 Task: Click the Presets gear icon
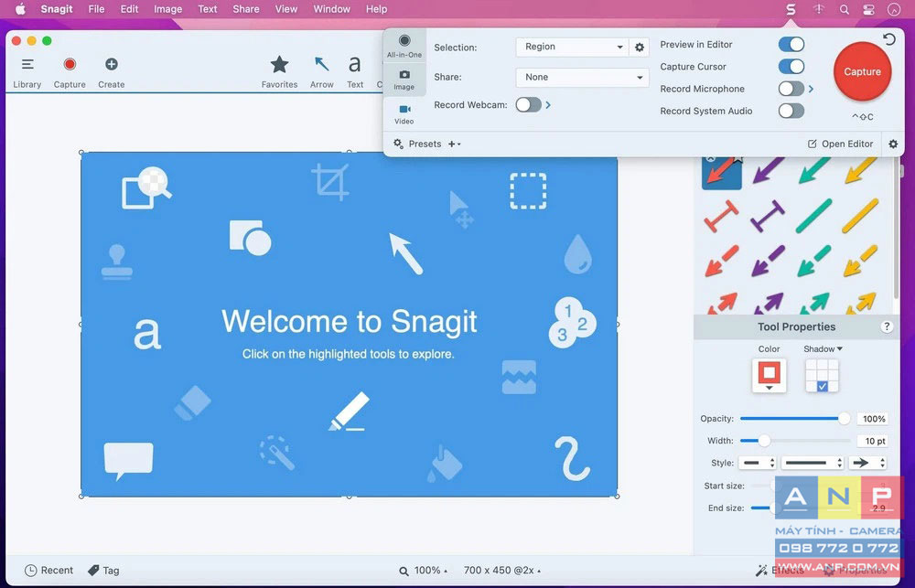[x=399, y=144]
